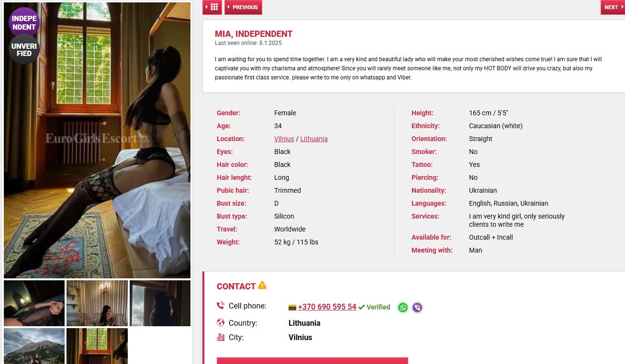
Task: Go to the Previous profile
Action: [x=243, y=7]
